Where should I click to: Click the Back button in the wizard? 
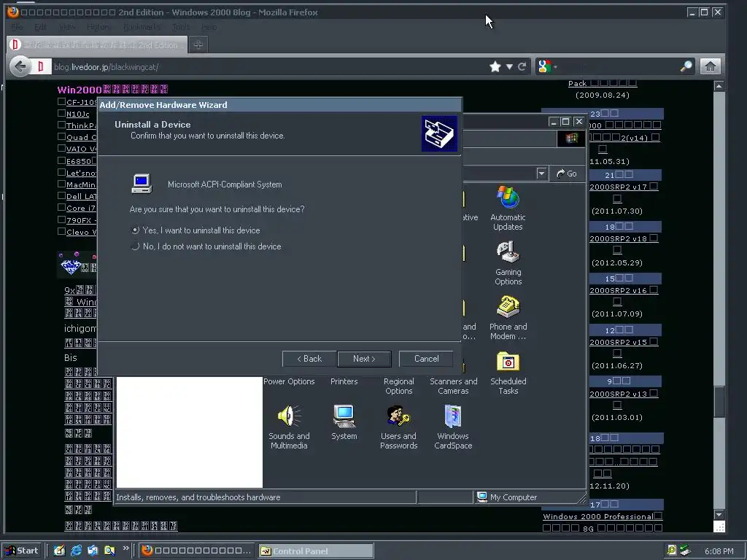(x=309, y=359)
